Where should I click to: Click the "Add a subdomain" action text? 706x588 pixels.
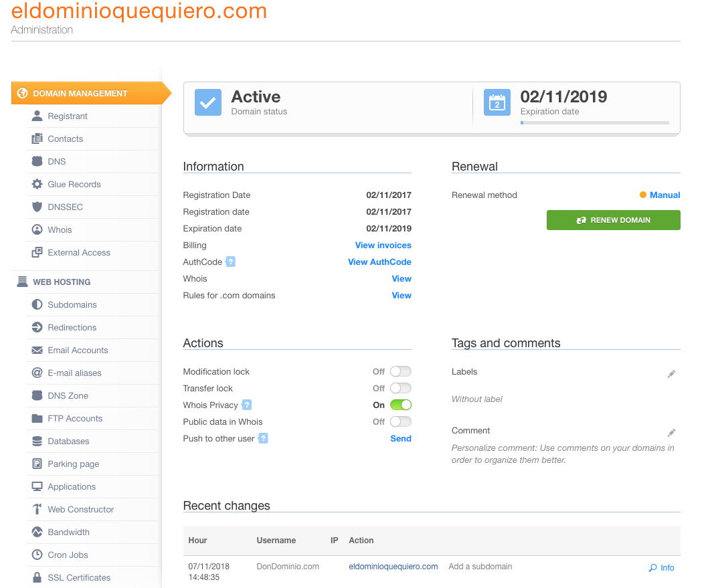pos(480,567)
